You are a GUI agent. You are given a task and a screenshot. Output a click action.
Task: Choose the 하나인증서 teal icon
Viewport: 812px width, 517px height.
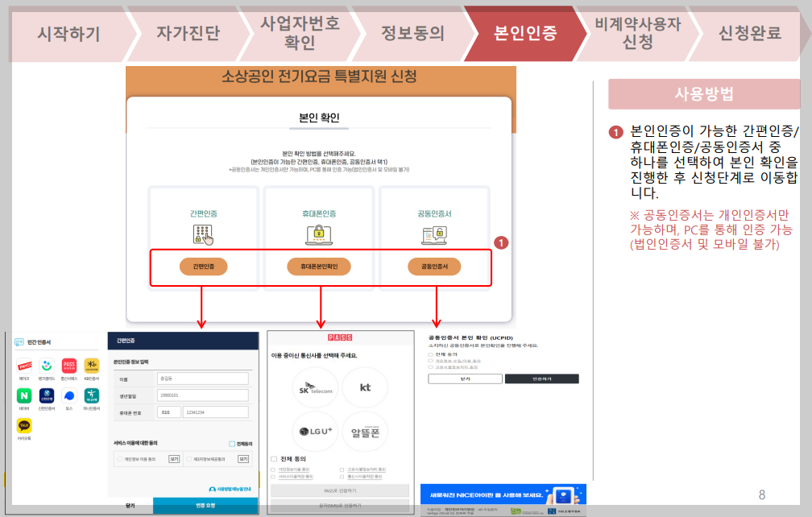coord(92,396)
